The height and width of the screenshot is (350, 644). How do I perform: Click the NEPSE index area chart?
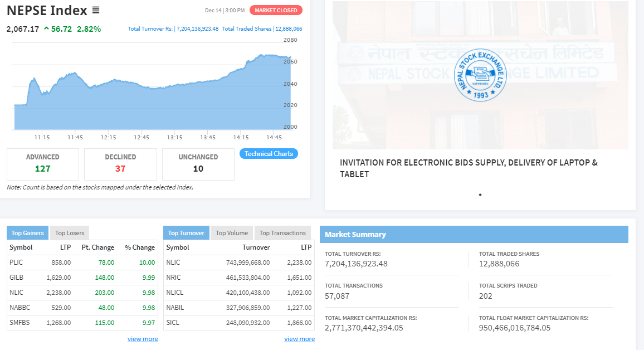coord(153,93)
